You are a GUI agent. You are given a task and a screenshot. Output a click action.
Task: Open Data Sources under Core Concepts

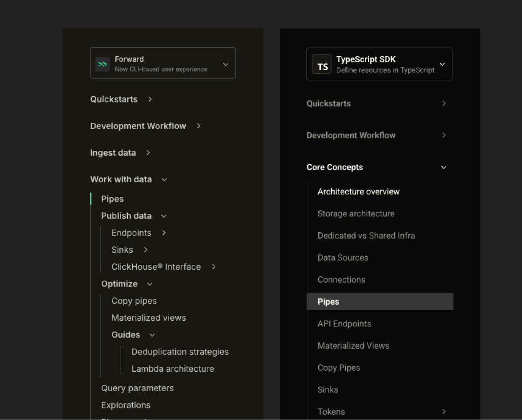pos(343,258)
